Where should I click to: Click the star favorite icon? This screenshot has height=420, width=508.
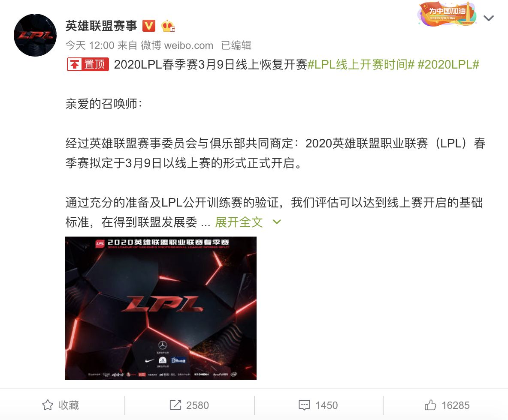pos(48,405)
